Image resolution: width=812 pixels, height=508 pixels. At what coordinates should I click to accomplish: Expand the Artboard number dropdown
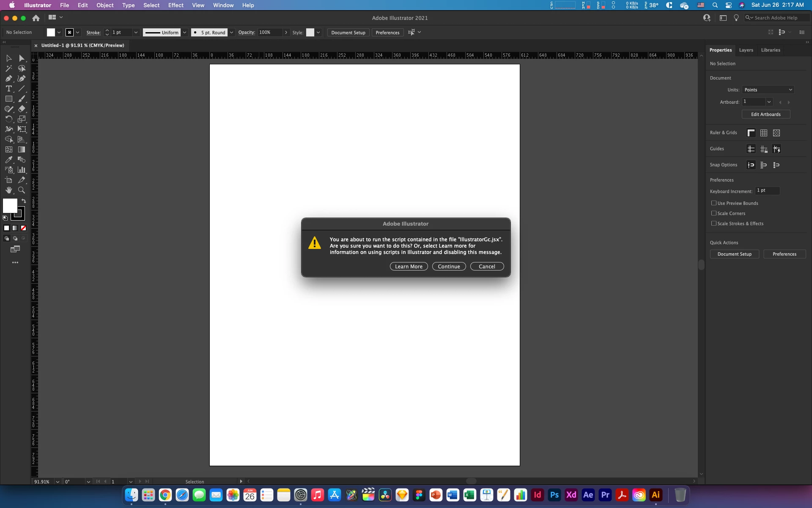[769, 102]
